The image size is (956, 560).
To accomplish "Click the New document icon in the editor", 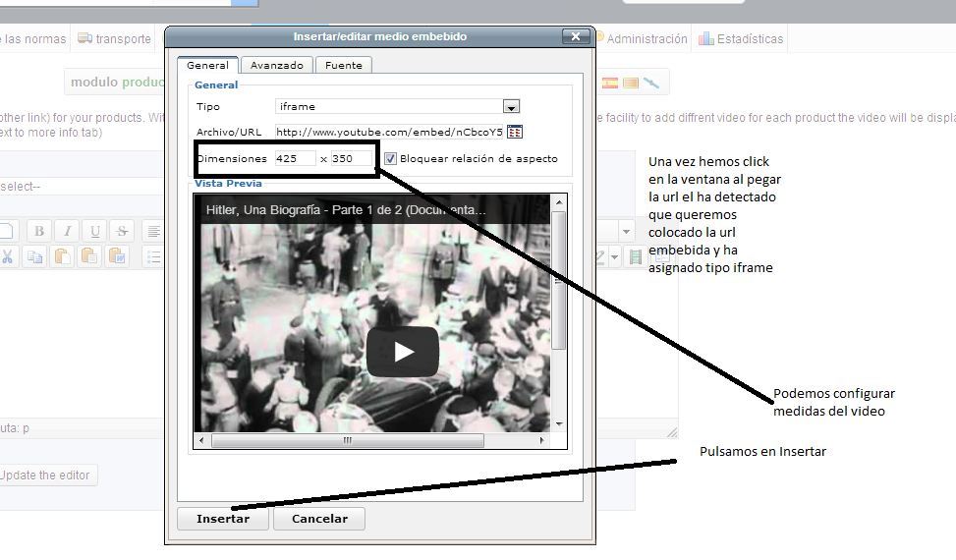I will pos(7,231).
